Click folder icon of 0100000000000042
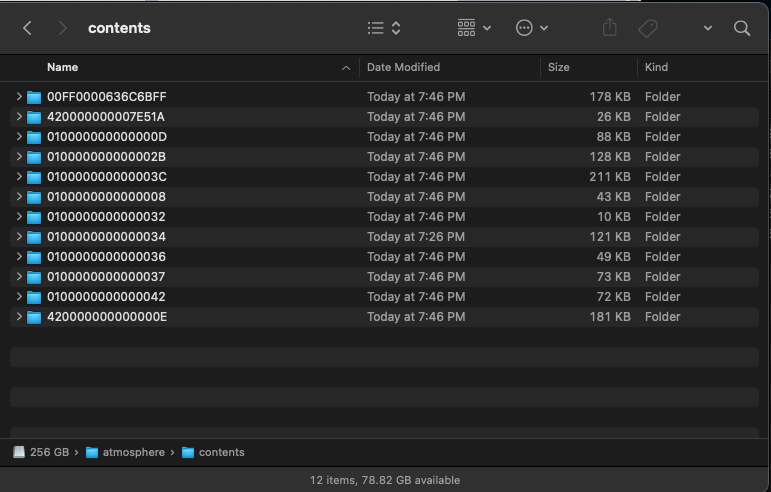Screen dimensions: 771x492 [34, 297]
